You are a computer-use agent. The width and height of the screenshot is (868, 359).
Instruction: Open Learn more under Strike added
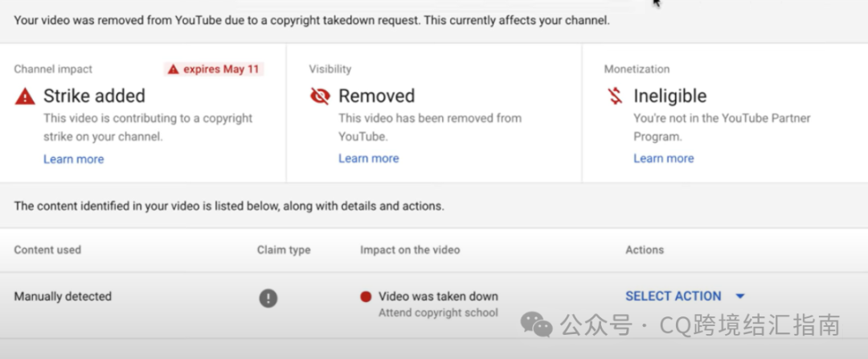74,159
